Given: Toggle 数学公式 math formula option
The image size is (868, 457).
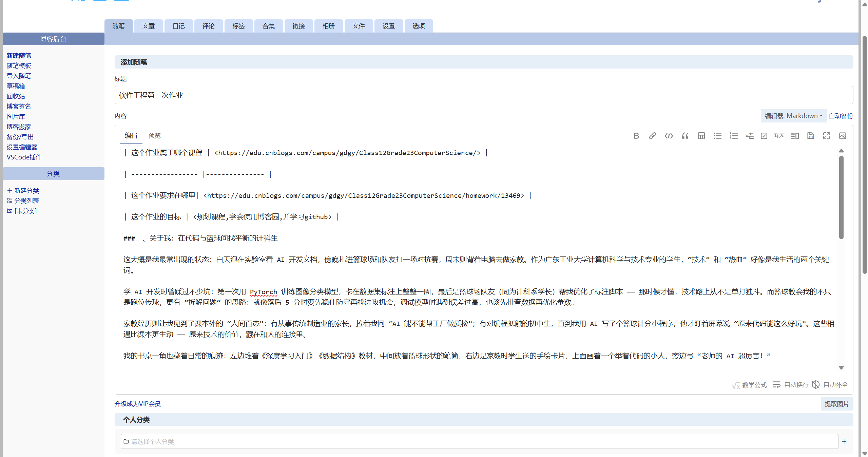Looking at the screenshot, I should pyautogui.click(x=749, y=385).
